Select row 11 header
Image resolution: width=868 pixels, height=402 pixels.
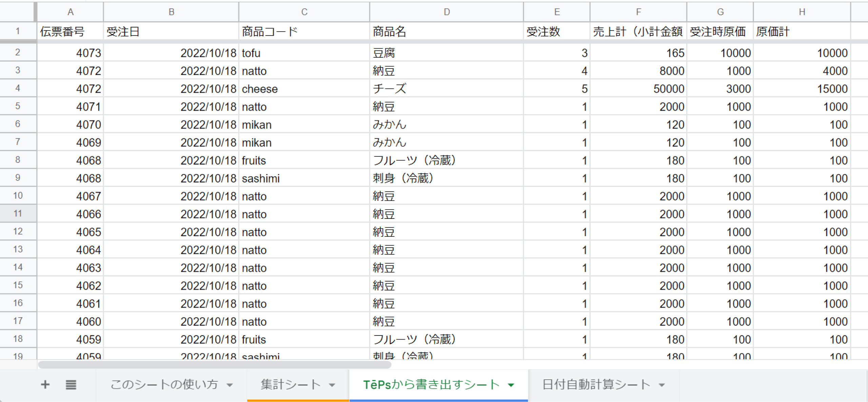tap(18, 214)
